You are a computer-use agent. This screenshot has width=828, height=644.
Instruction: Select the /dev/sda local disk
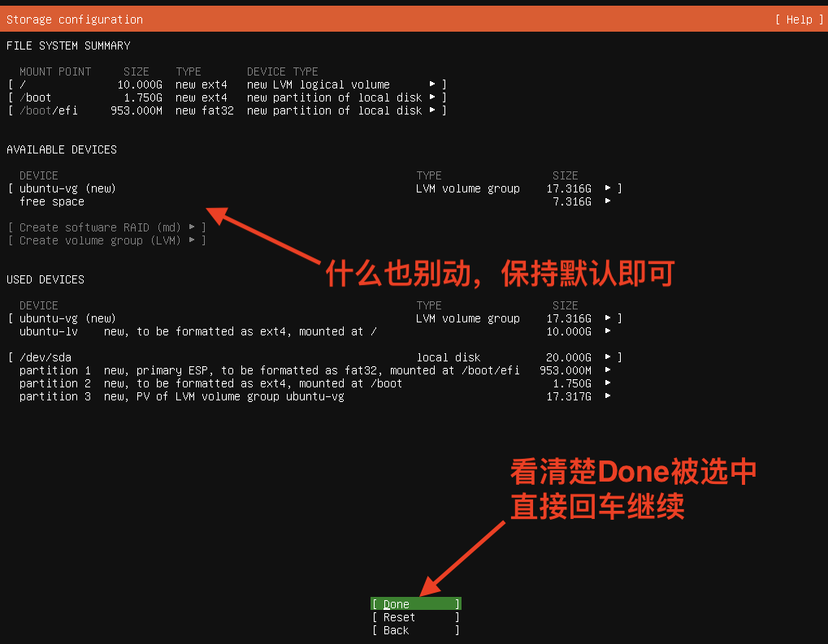(x=315, y=357)
